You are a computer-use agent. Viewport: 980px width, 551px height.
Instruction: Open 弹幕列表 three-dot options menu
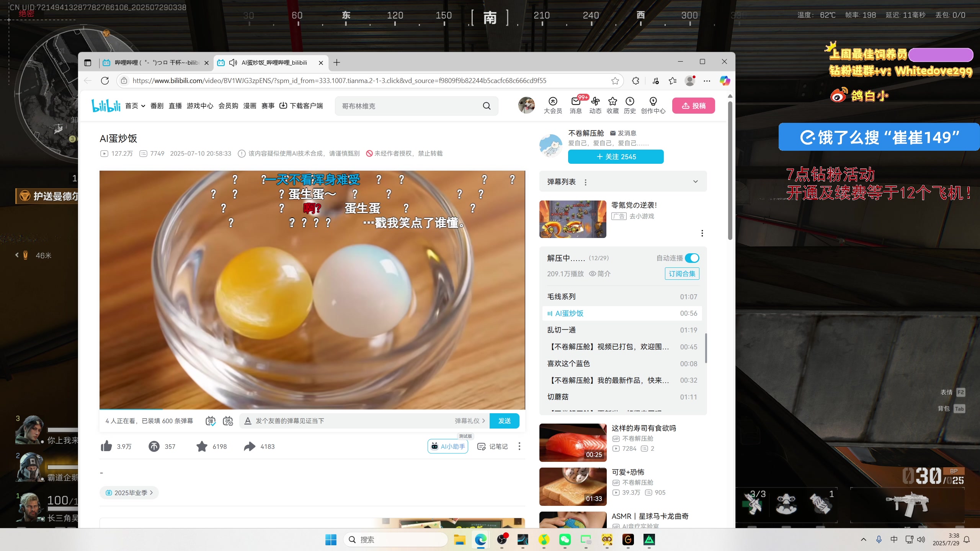585,182
